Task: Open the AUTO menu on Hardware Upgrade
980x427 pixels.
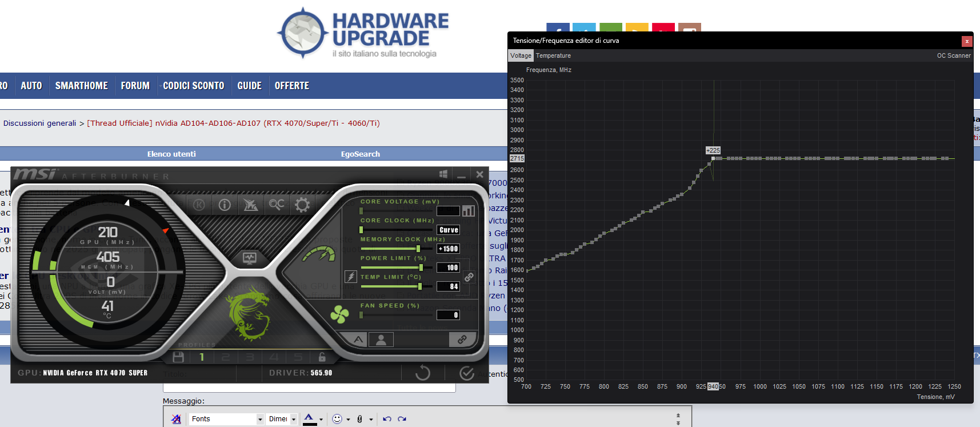Action: coord(31,86)
